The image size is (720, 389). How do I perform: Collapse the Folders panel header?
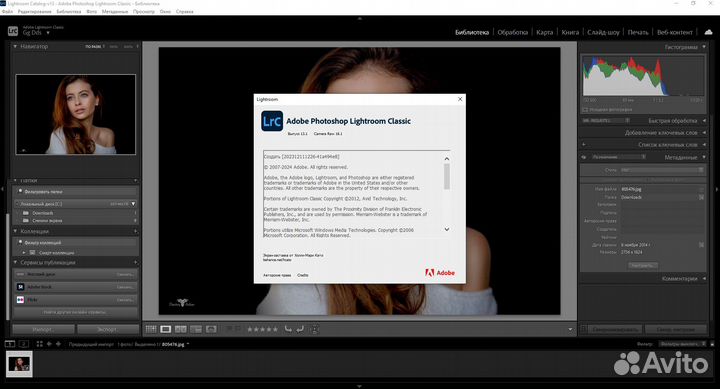tap(15, 180)
